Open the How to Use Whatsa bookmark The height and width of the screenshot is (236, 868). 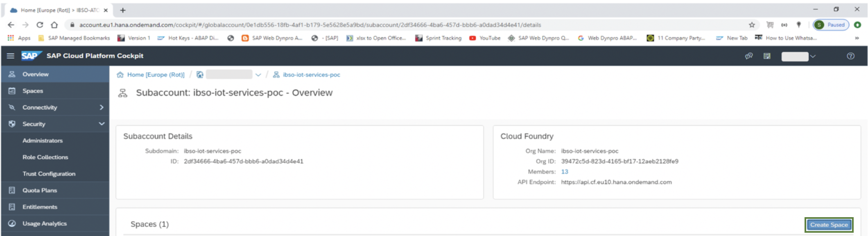786,38
